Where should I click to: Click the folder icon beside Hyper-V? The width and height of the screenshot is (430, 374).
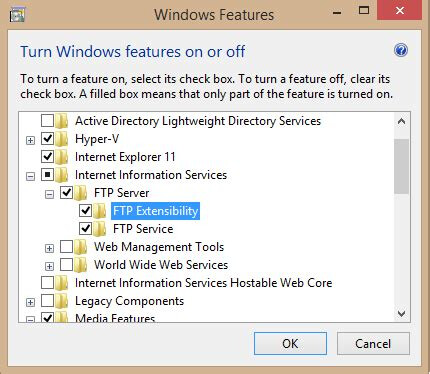pos(61,139)
